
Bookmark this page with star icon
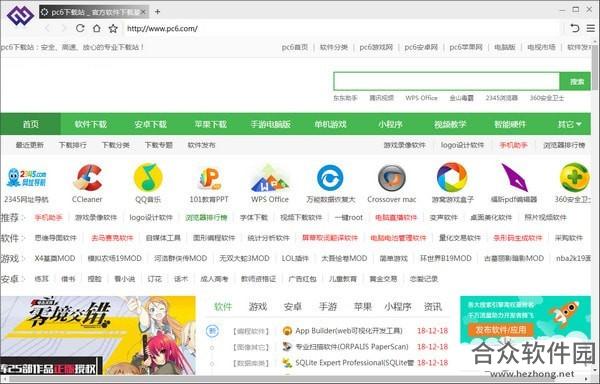[x=113, y=28]
